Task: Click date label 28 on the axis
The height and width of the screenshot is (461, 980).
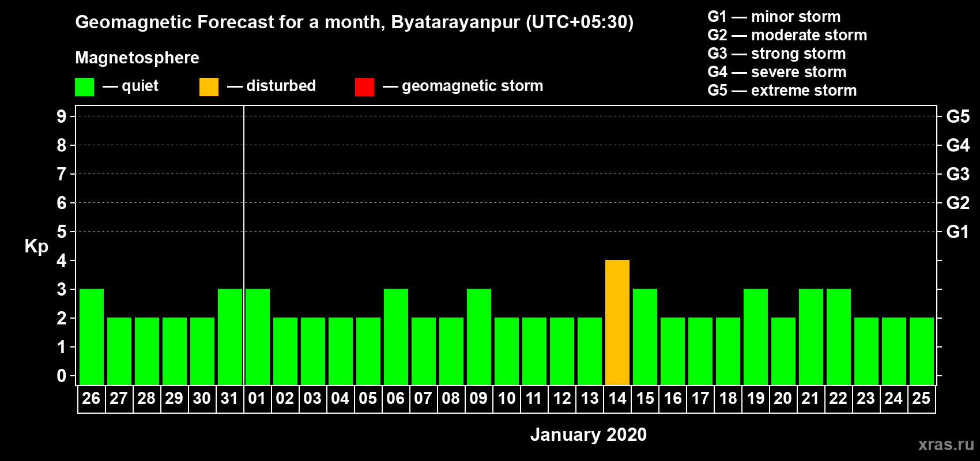Action: 146,398
